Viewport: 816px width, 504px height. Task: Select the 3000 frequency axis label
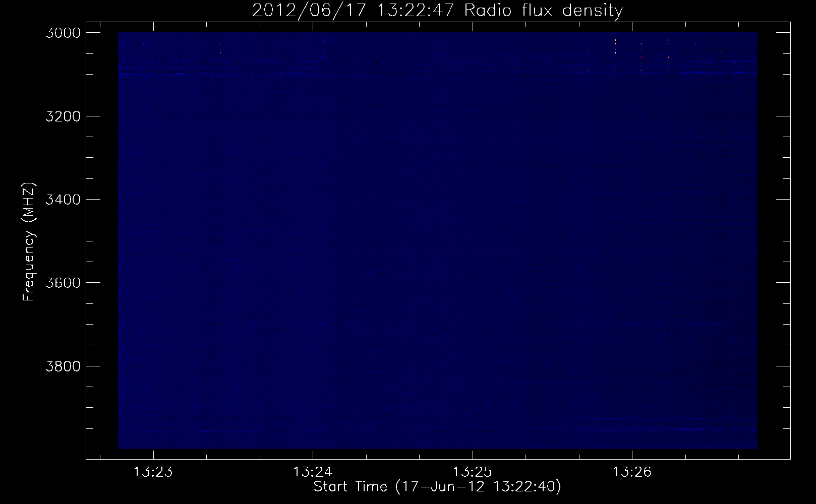pos(62,33)
